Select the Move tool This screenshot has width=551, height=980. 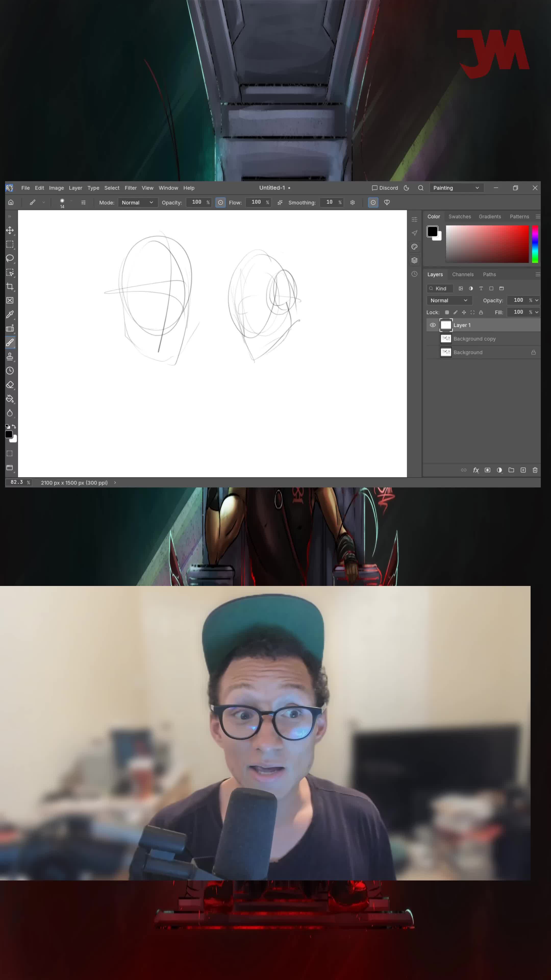point(10,230)
